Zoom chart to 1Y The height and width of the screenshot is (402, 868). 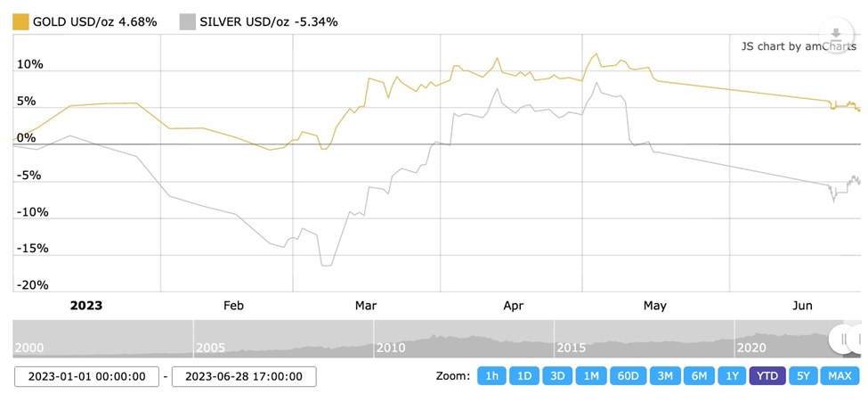coord(732,376)
